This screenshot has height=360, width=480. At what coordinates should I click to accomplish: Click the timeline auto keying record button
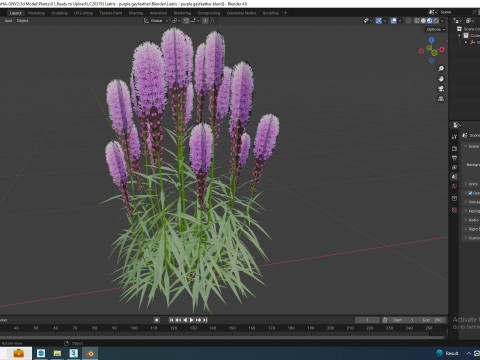tap(156, 320)
